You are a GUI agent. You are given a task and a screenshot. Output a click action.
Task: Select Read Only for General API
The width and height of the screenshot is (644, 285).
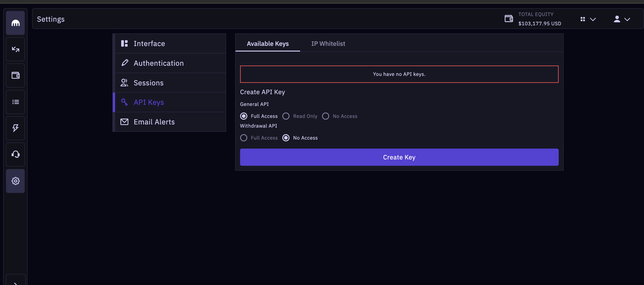[286, 116]
